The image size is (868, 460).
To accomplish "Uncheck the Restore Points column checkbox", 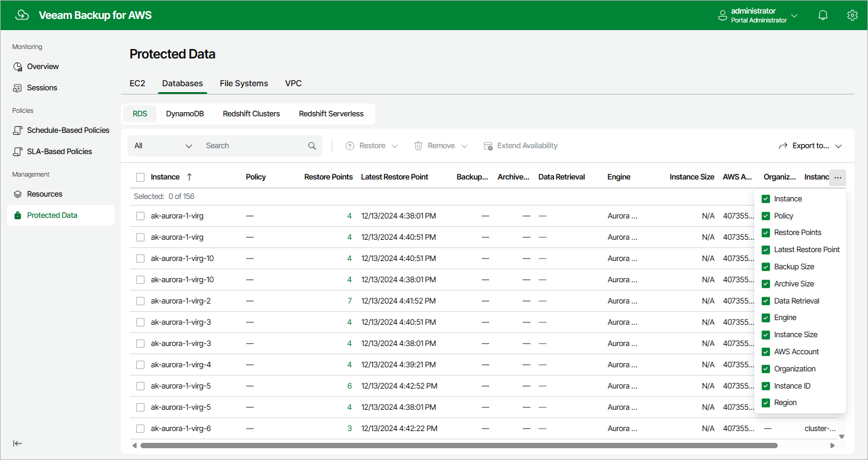I will (766, 233).
